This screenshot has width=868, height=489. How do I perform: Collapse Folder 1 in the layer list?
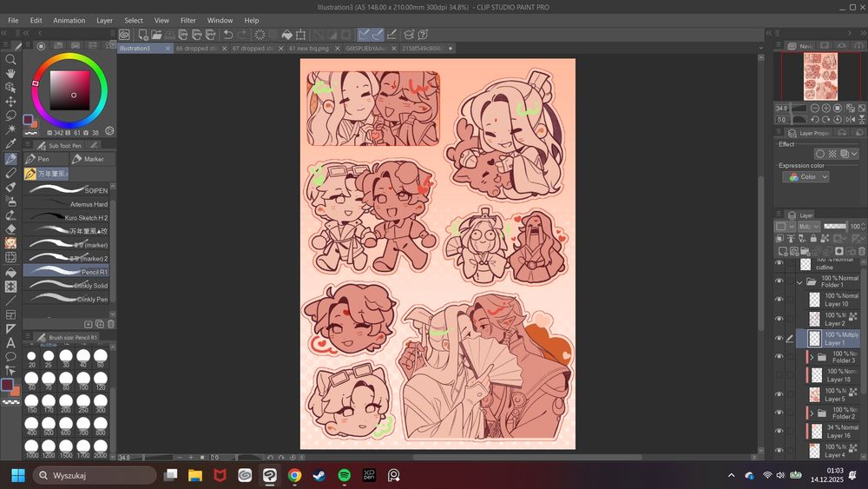coord(800,282)
